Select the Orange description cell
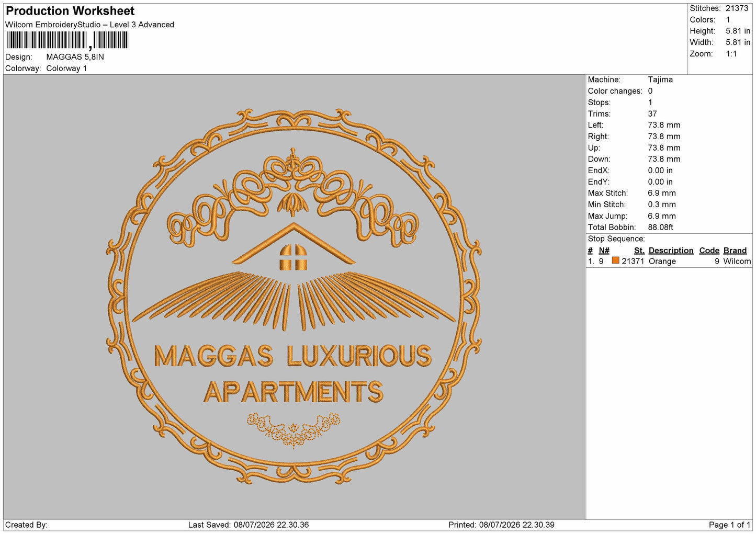This screenshot has height=534, width=756. [x=662, y=262]
